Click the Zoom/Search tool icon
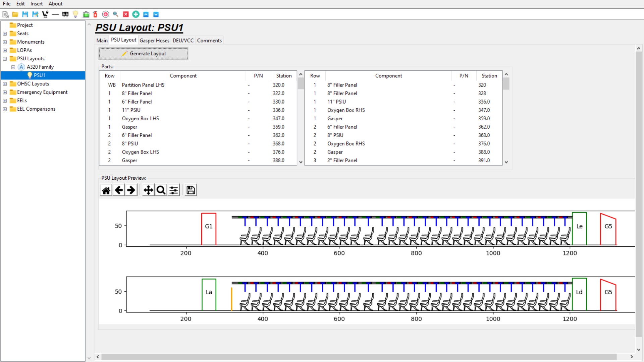The image size is (644, 362). pos(161,190)
